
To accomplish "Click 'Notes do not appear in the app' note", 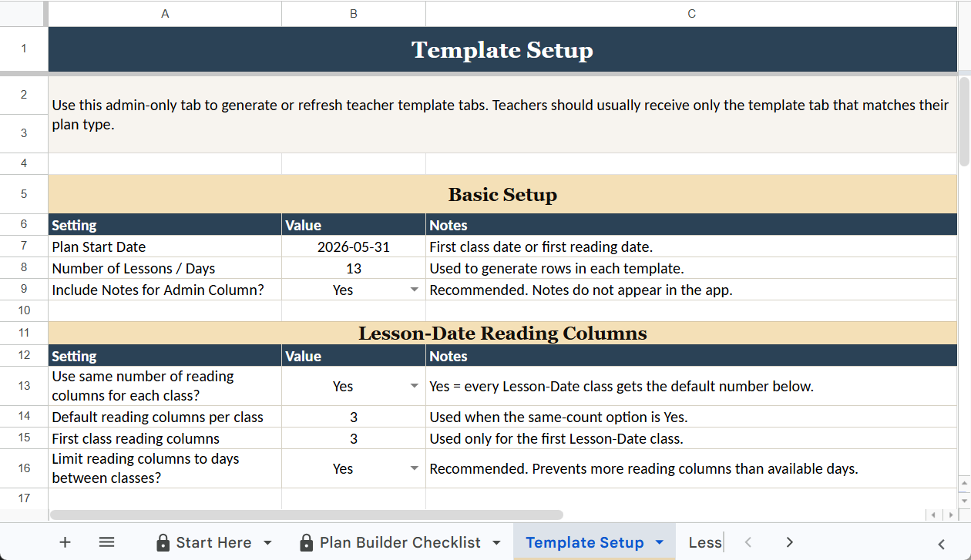I will coord(691,290).
